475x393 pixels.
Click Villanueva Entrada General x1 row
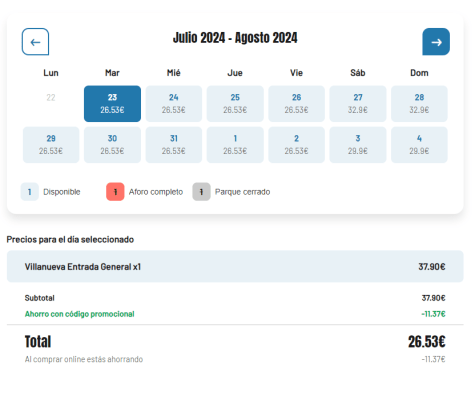point(235,266)
